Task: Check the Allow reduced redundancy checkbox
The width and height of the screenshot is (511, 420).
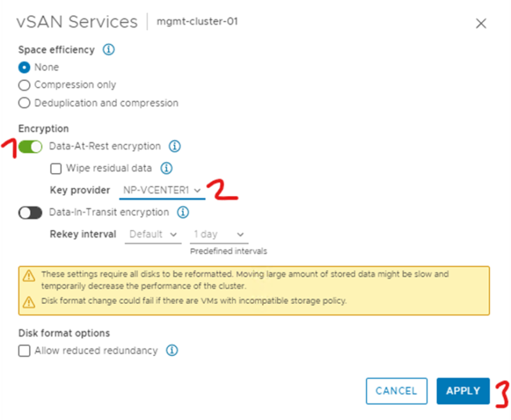Action: [x=24, y=350]
